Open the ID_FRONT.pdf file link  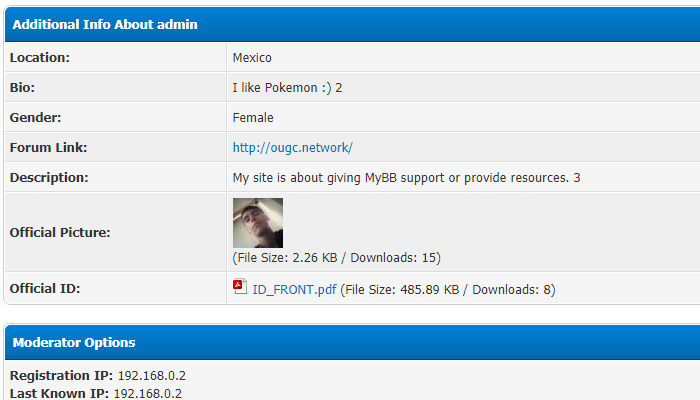(293, 290)
